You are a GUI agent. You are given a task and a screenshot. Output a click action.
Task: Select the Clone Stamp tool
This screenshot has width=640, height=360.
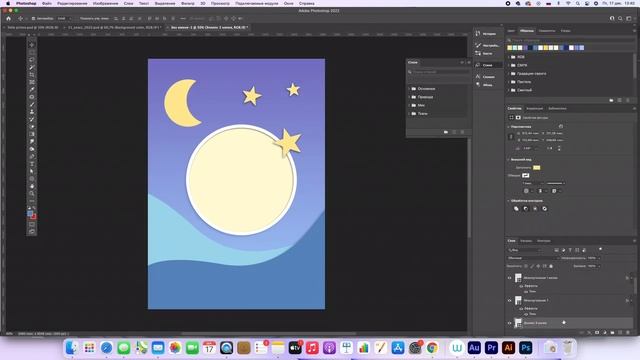[32, 112]
